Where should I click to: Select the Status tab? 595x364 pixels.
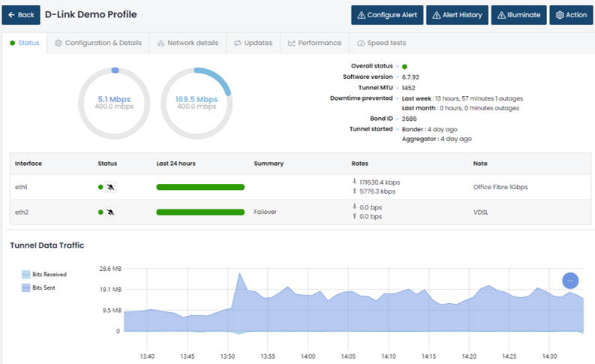[25, 43]
